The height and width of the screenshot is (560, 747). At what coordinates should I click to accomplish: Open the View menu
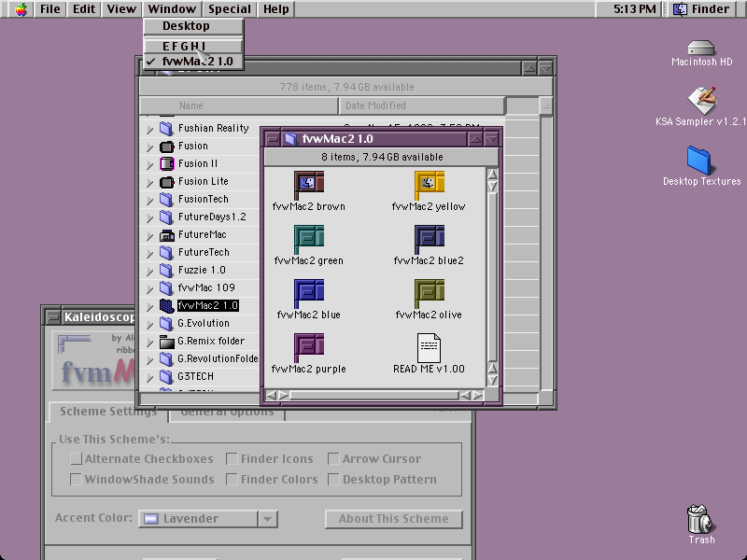click(121, 9)
